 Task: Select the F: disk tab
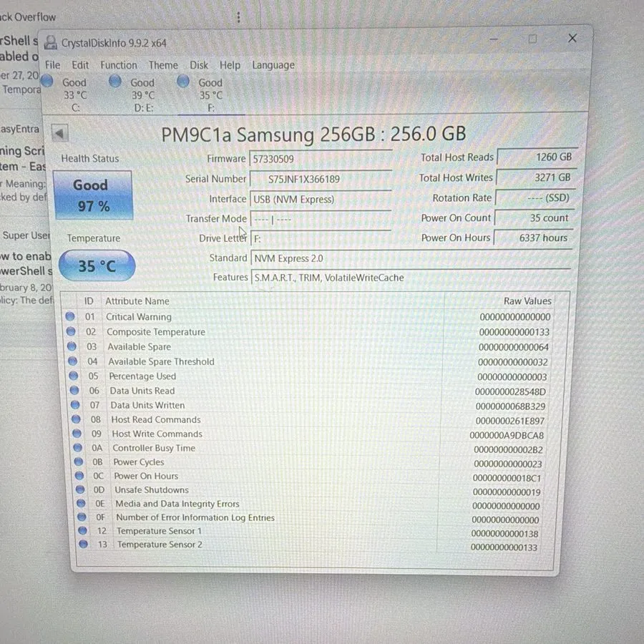pyautogui.click(x=210, y=95)
